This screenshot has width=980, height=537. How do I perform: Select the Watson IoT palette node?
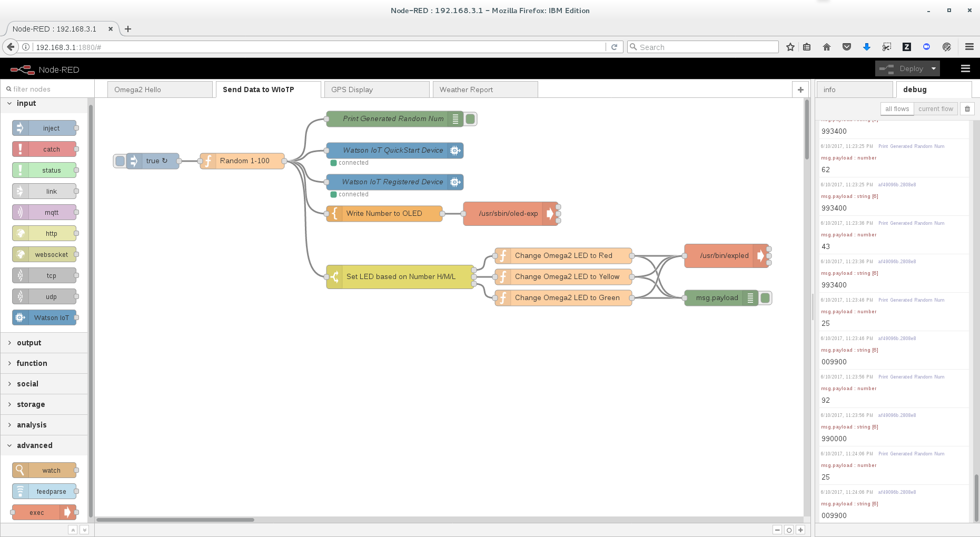click(x=44, y=317)
